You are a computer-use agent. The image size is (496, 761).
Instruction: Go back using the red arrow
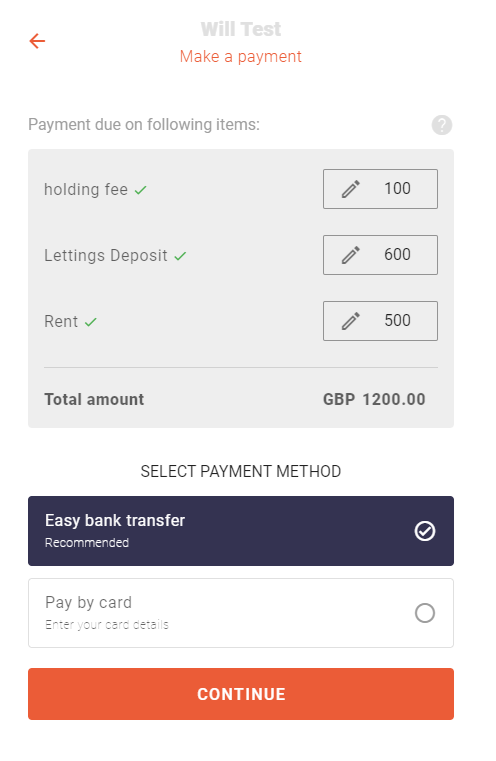[37, 41]
